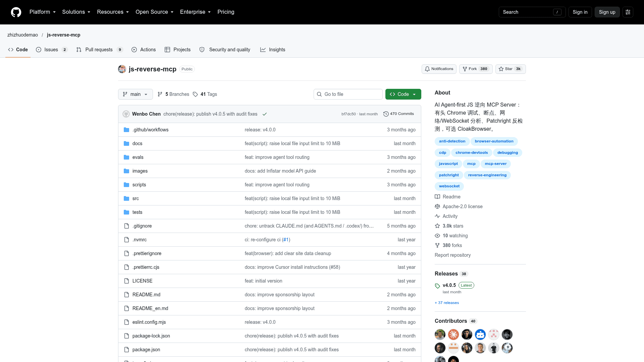The height and width of the screenshot is (362, 644).
Task: Switch to the Actions tab
Action: pyautogui.click(x=144, y=50)
